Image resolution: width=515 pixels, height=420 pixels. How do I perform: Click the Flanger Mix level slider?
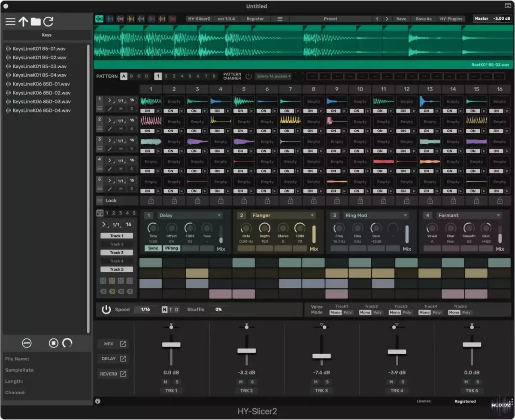(314, 234)
